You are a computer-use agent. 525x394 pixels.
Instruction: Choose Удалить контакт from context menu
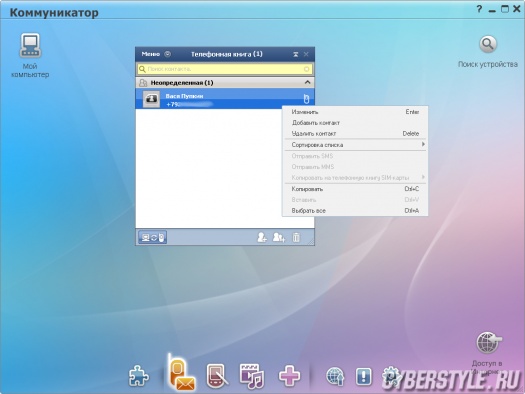(x=355, y=133)
